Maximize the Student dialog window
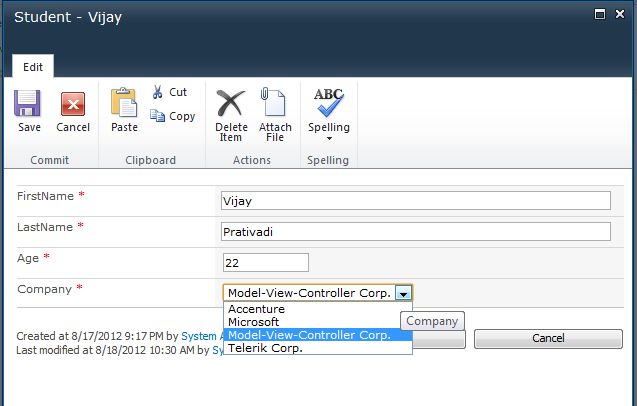Image resolution: width=637 pixels, height=406 pixels. coord(600,14)
